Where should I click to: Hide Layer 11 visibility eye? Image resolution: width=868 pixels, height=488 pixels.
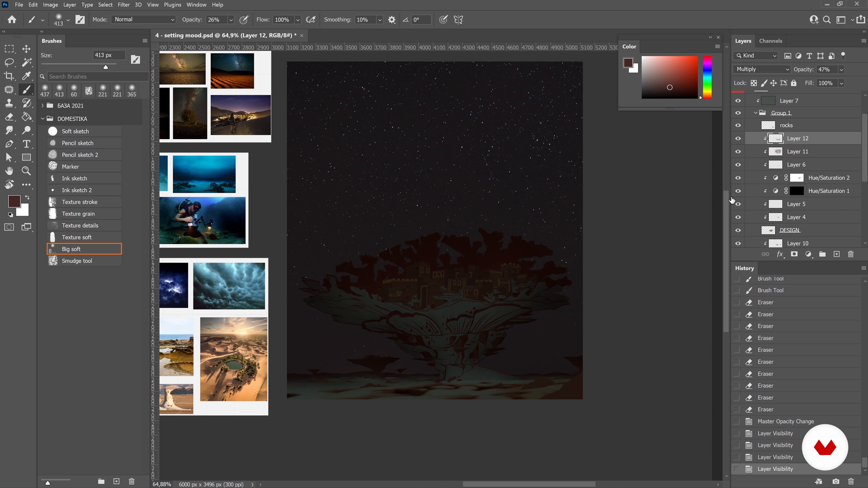[738, 152]
